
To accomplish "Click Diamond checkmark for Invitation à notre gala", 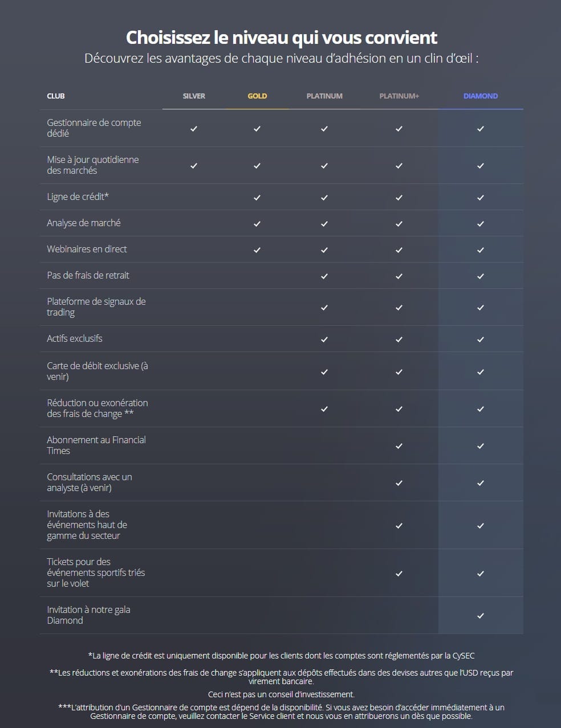I will [x=481, y=616].
